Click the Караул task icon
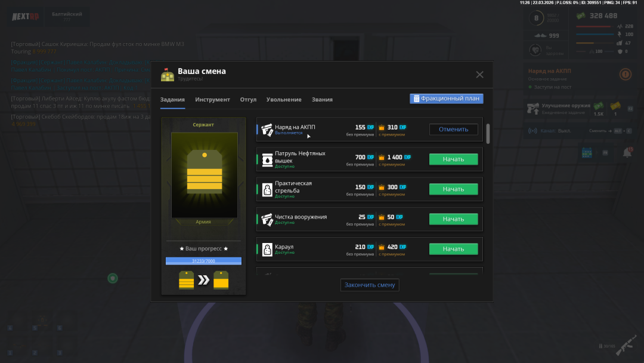 click(x=267, y=249)
